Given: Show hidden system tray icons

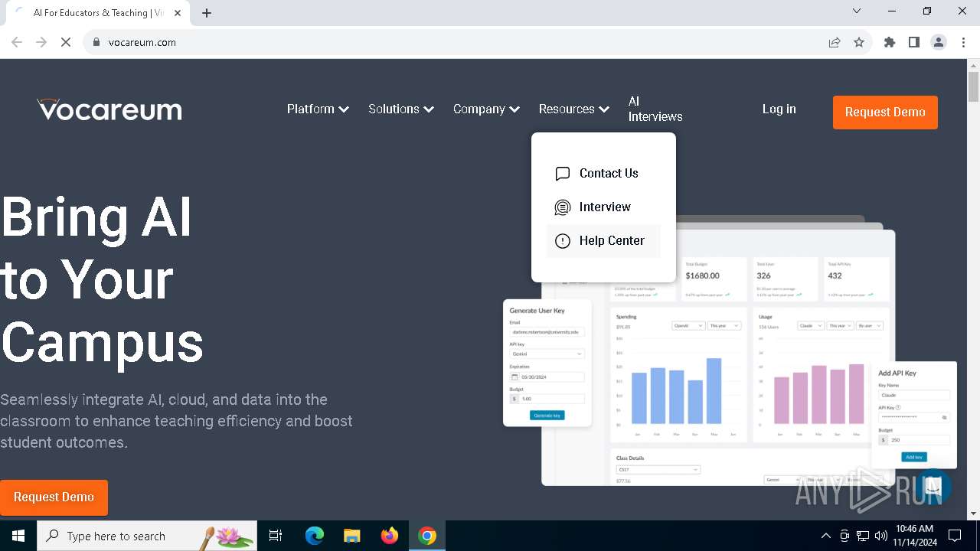Looking at the screenshot, I should (825, 536).
